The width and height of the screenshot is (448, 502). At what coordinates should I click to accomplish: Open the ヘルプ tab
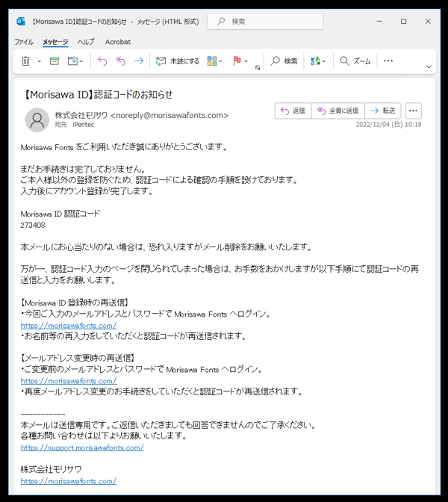(86, 42)
